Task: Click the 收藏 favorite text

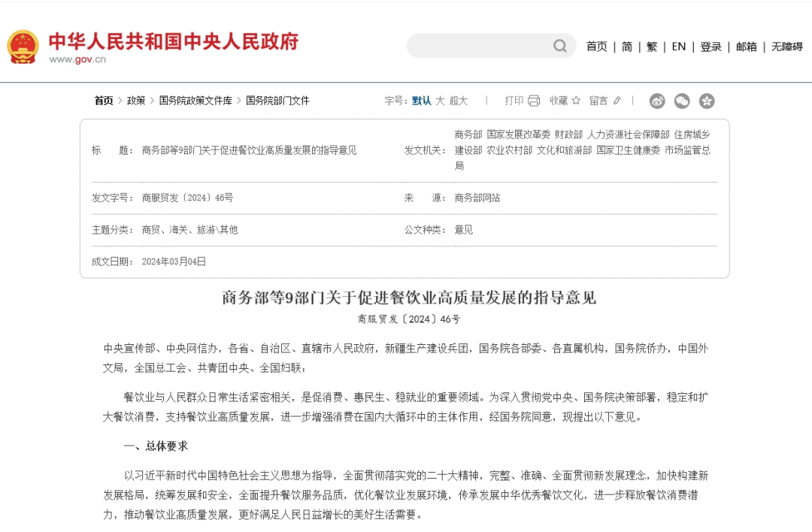Action: click(x=559, y=101)
